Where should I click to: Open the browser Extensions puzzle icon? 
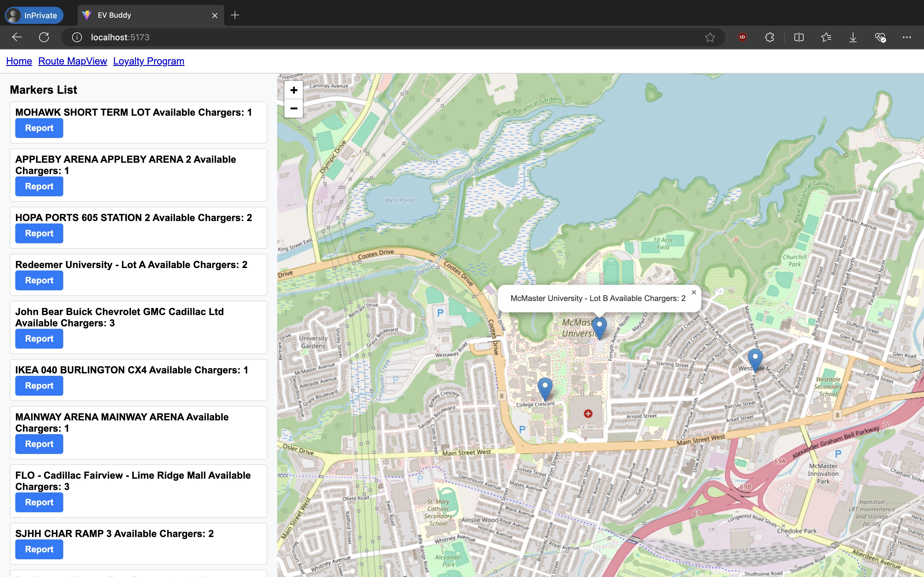point(769,37)
